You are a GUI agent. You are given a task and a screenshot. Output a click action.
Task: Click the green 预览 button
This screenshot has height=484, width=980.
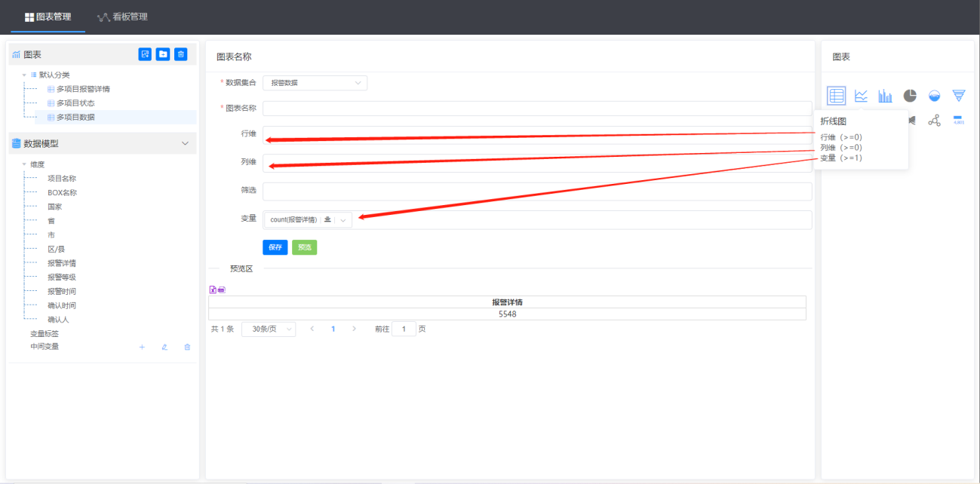point(304,247)
